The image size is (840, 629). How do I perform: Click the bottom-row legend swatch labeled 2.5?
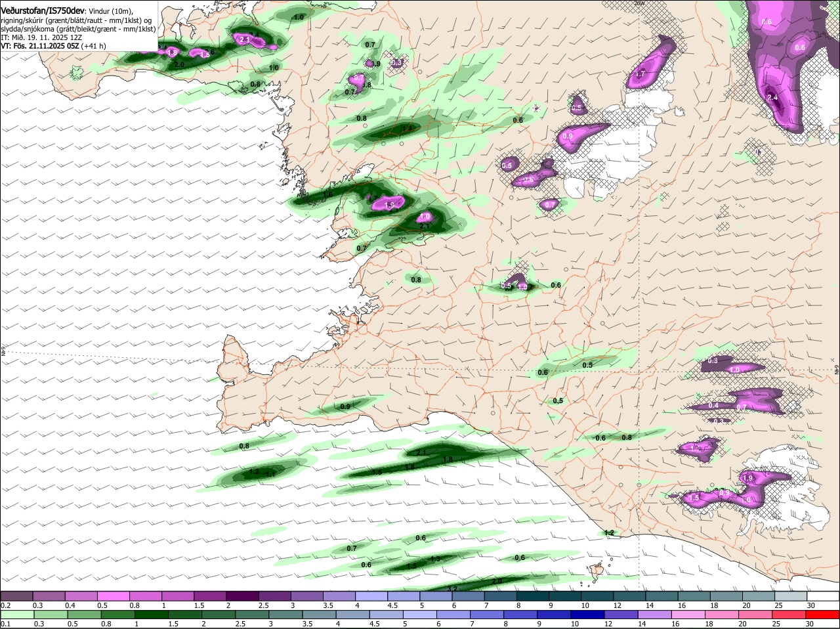point(253,615)
